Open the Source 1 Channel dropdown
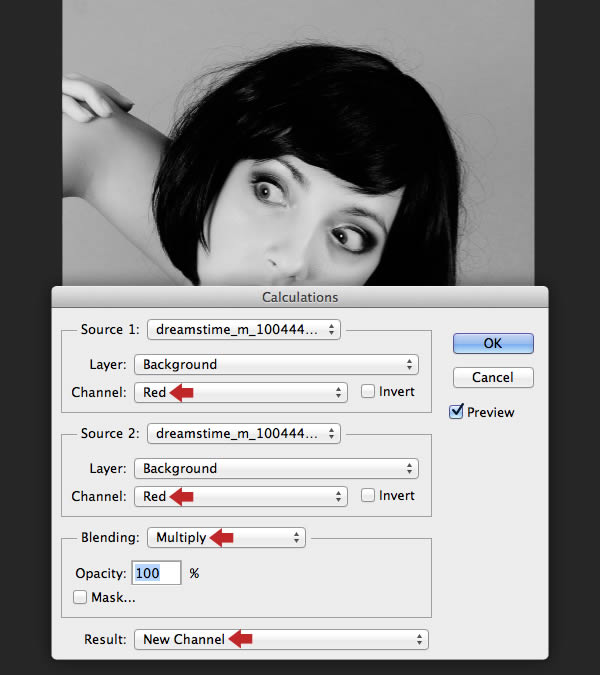 pos(241,392)
